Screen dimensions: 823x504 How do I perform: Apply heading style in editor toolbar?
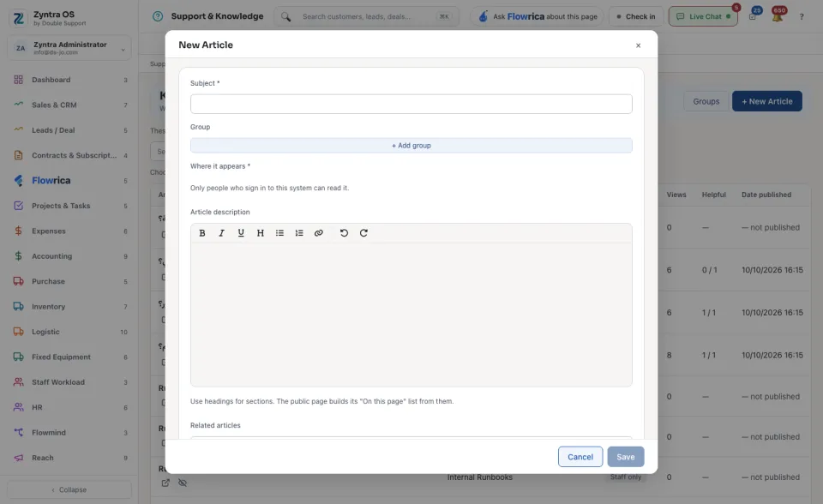click(261, 233)
